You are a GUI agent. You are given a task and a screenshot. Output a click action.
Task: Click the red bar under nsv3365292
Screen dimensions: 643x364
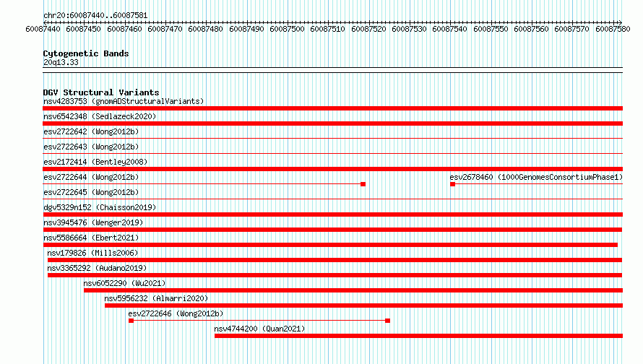pos(335,275)
